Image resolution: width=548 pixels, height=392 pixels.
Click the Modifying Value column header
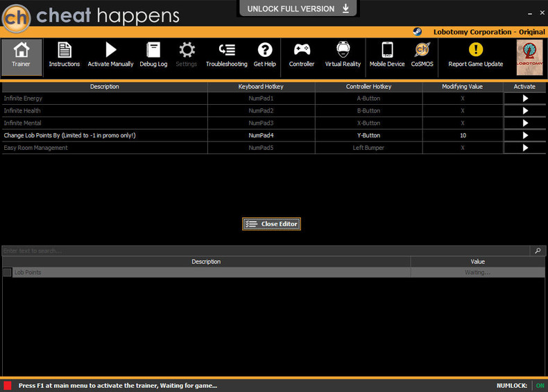pos(463,87)
